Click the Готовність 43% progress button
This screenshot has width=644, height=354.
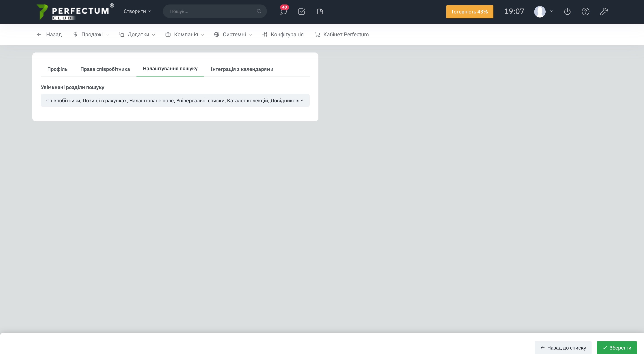coord(469,12)
